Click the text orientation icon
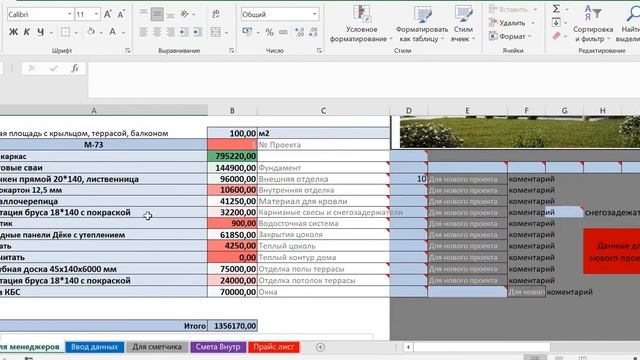Image resolution: width=640 pixels, height=360 pixels. (x=185, y=14)
